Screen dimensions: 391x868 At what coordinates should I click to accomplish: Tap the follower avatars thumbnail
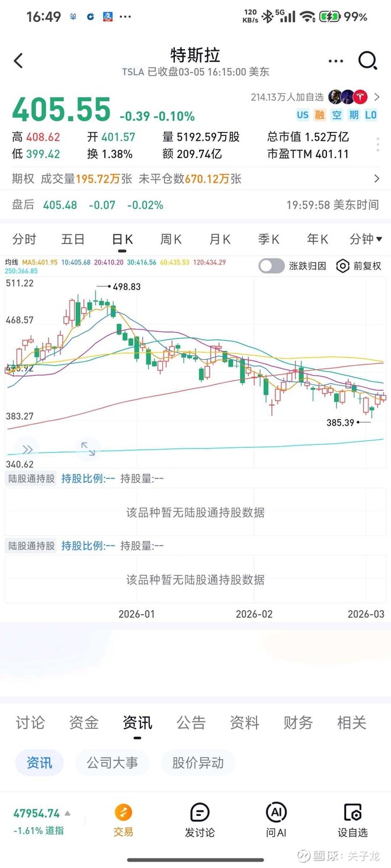tap(347, 95)
